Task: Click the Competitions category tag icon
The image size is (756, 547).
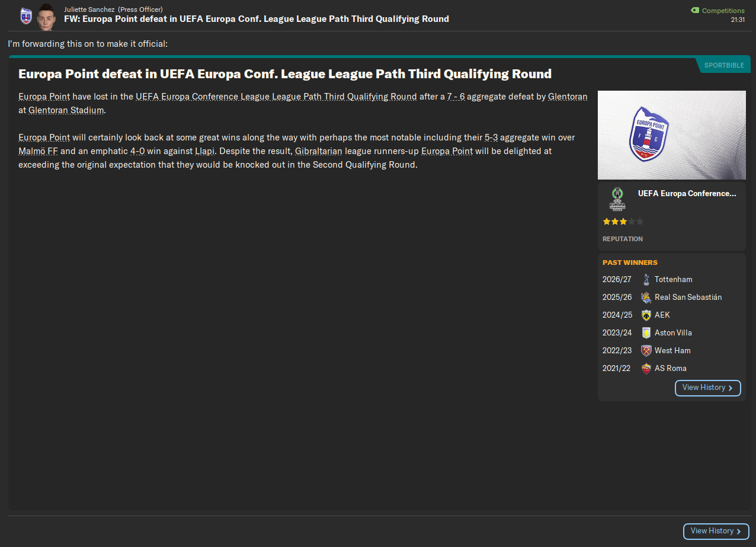Action: click(x=695, y=11)
